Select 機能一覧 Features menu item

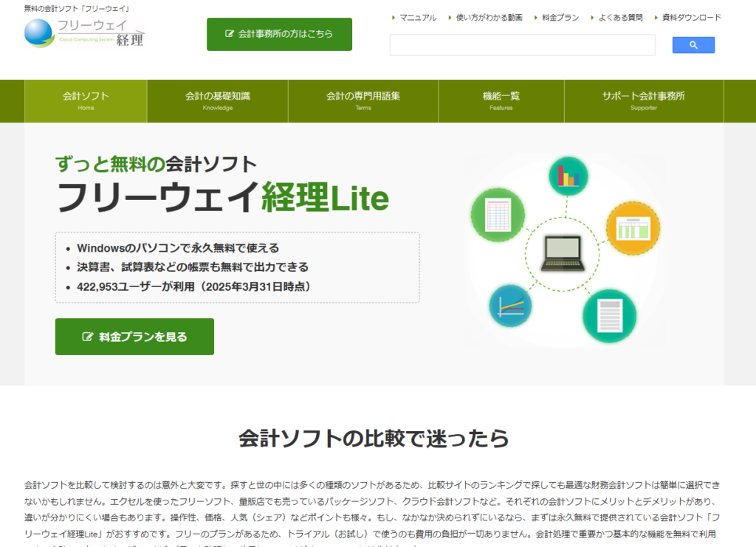tap(501, 101)
